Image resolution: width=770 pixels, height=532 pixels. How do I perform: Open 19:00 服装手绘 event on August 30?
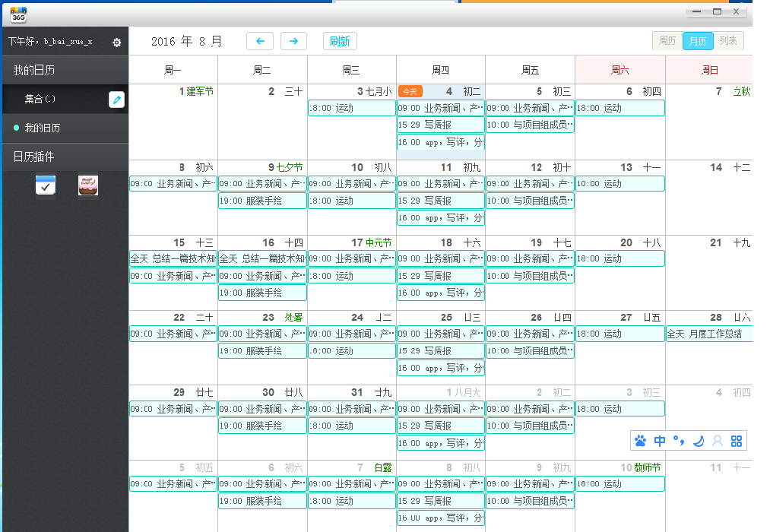(x=263, y=426)
